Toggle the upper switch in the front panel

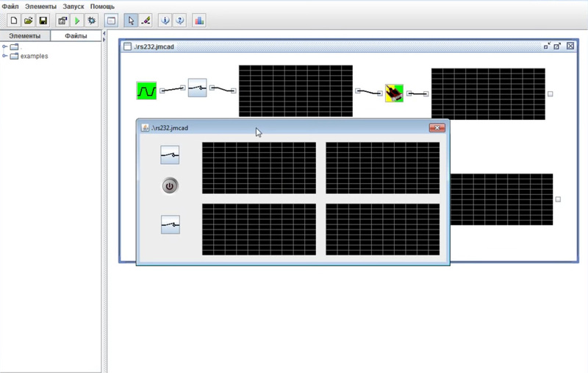click(170, 155)
